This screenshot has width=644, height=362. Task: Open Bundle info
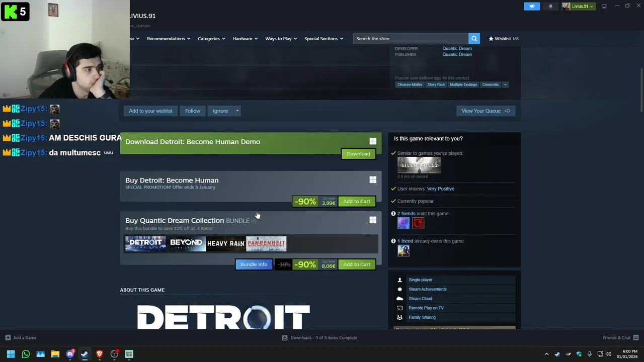[254, 264]
